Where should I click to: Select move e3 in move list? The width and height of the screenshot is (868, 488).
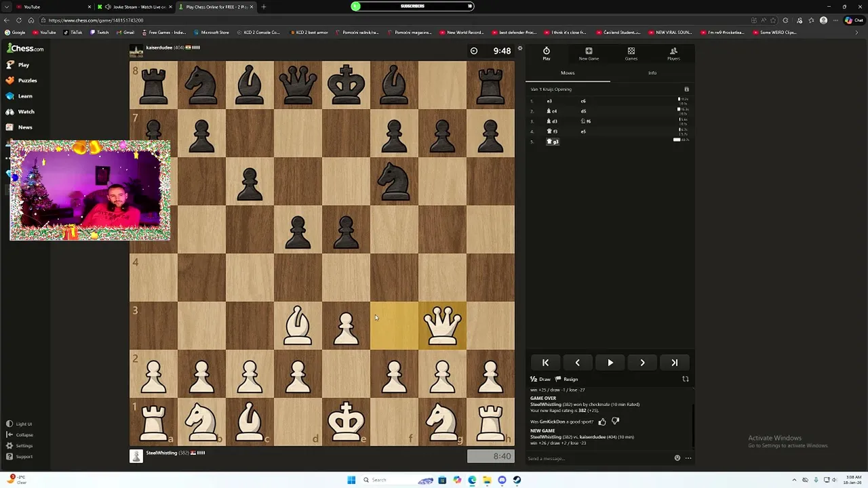pyautogui.click(x=549, y=101)
